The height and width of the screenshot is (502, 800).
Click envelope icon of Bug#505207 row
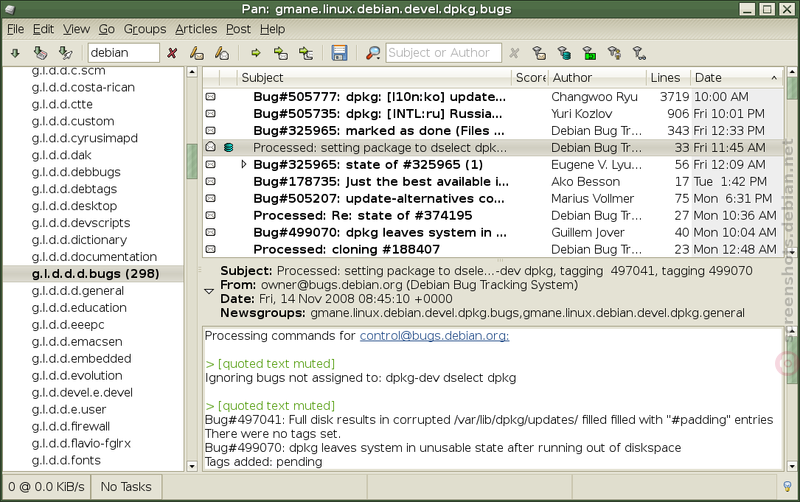pos(210,198)
